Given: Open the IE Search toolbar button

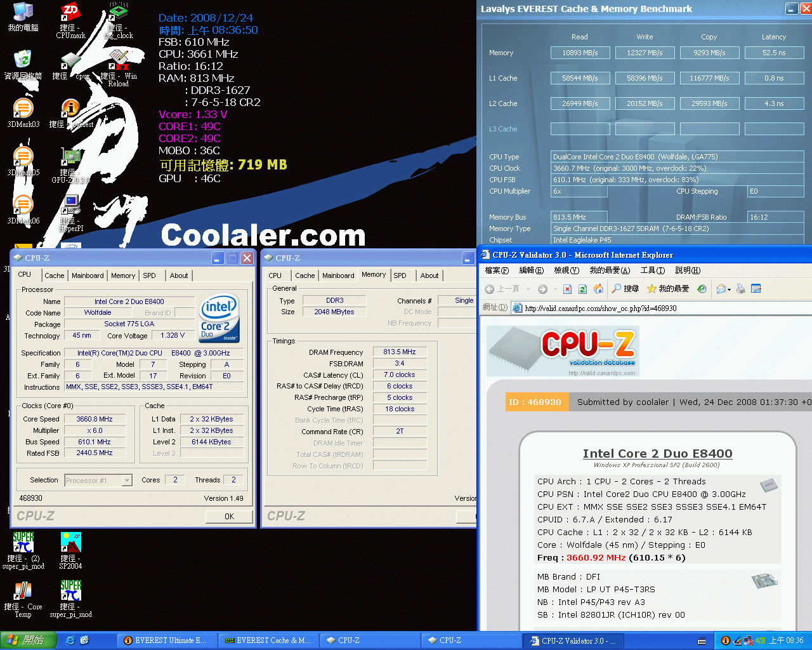Looking at the screenshot, I should pos(625,289).
